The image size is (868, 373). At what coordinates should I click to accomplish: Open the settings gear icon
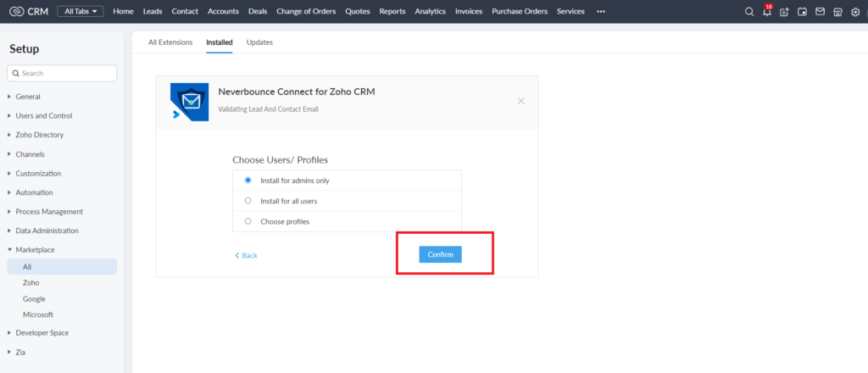click(855, 12)
